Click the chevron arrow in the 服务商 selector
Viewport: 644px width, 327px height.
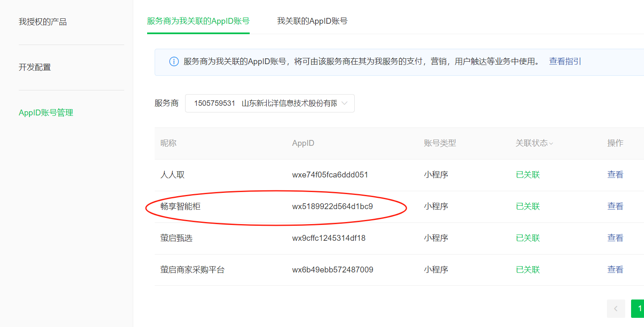tap(344, 103)
